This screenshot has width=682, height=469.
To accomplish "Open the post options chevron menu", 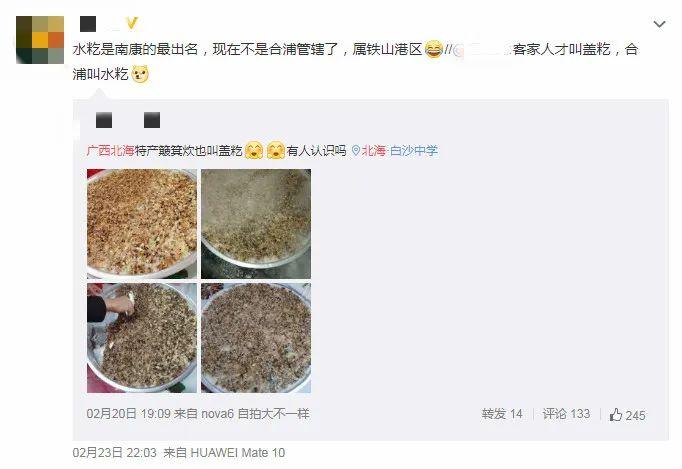I will coord(659,24).
